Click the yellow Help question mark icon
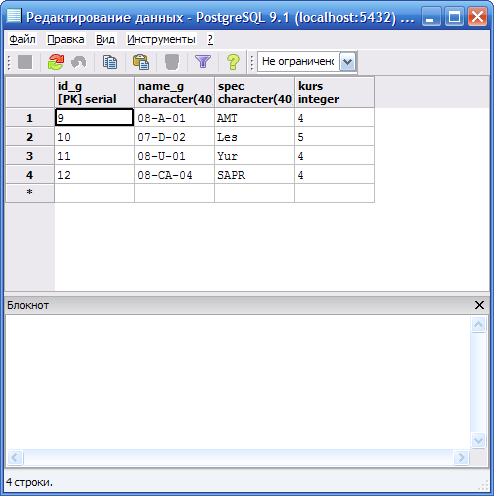The image size is (494, 496). tap(233, 62)
